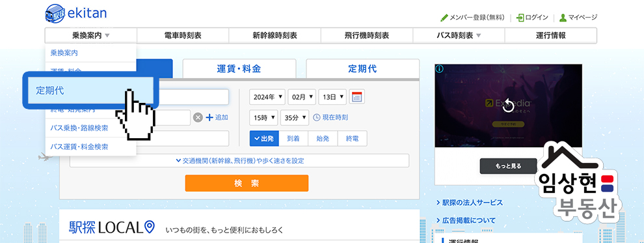Open 飛行機時刻表 in the navigation bar
Image resolution: width=644 pixels, height=243 pixels.
(x=367, y=35)
